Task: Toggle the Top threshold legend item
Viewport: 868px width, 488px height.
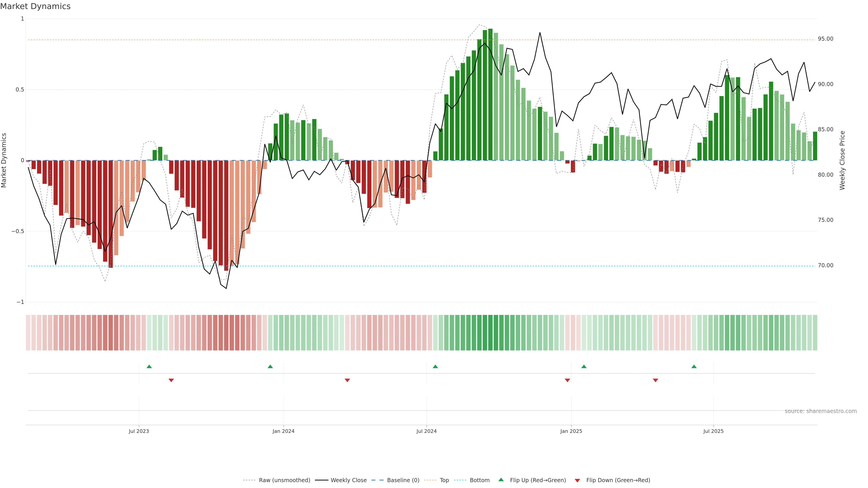Action: point(444,480)
